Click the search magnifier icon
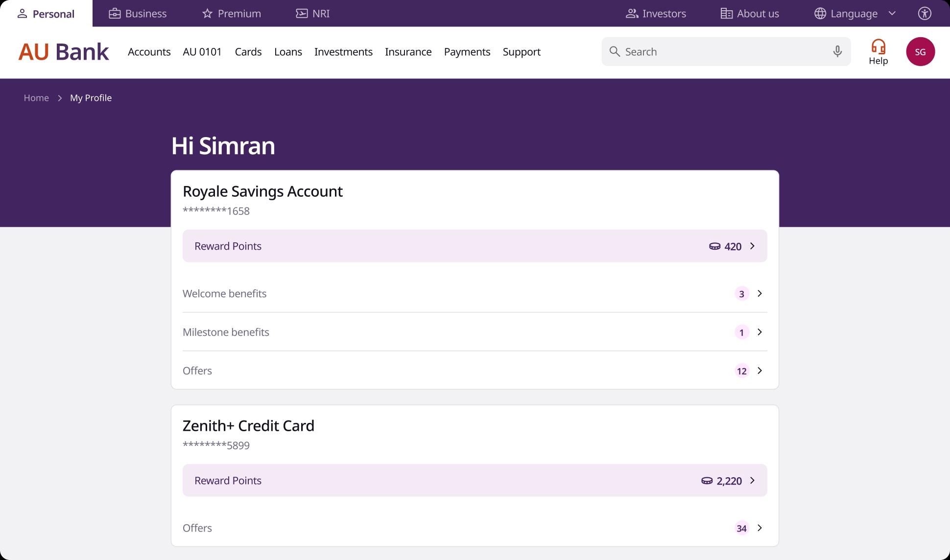Screen dimensions: 950x560 [x=615, y=51]
